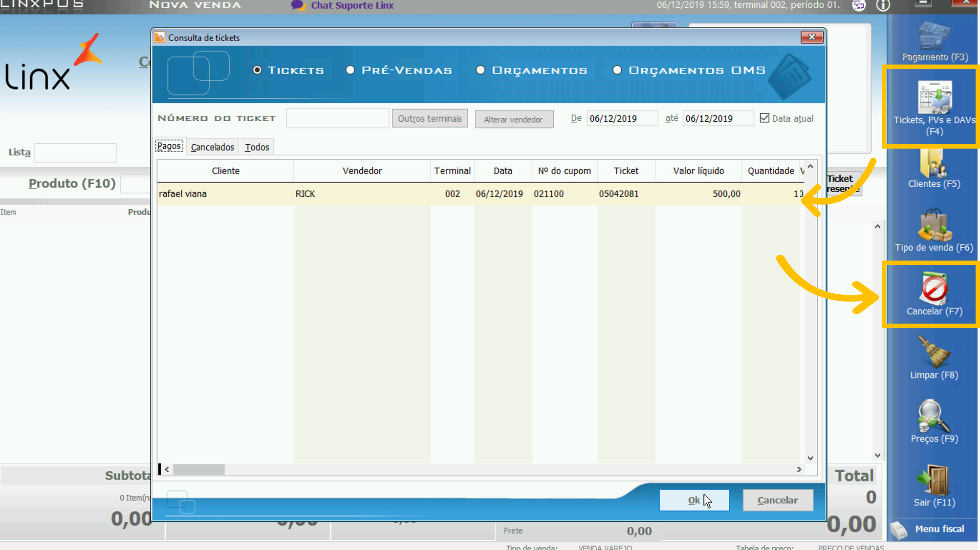Screen dimensions: 980x550
Task: Click Outros terminais button
Action: pyautogui.click(x=430, y=118)
